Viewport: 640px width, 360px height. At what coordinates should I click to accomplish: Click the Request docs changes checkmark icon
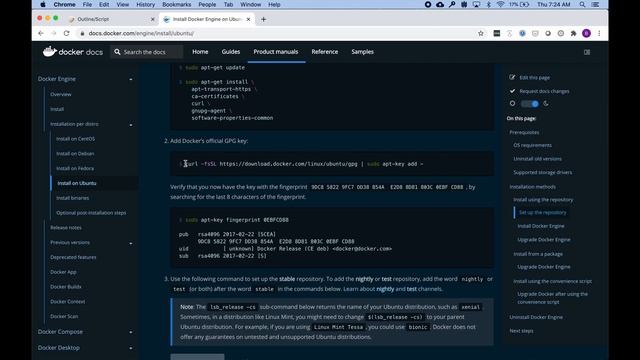tap(512, 91)
